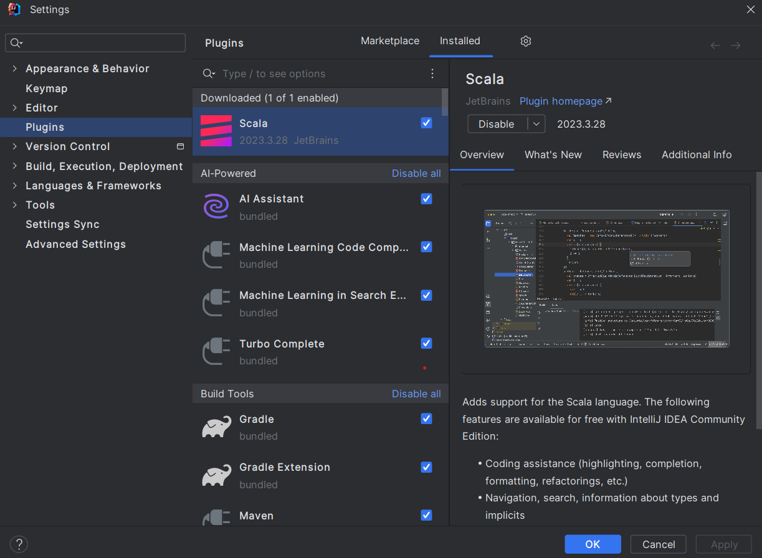
Task: Click the Cancel button
Action: 658,544
